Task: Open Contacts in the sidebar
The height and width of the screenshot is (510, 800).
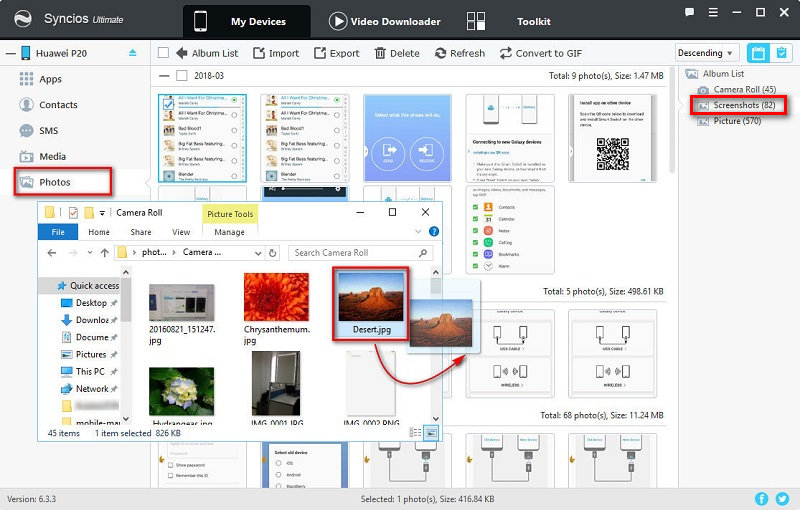Action: pyautogui.click(x=58, y=105)
